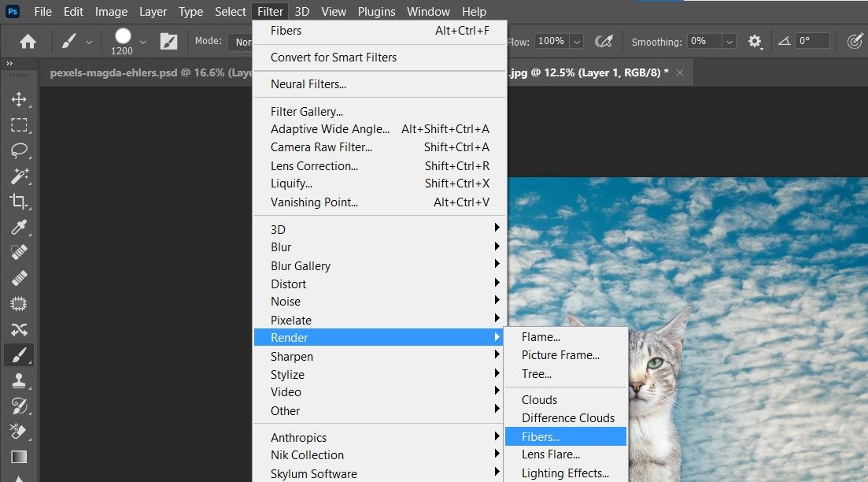This screenshot has width=868, height=482.
Task: Open the tool preset dropdown chevron
Action: [89, 42]
